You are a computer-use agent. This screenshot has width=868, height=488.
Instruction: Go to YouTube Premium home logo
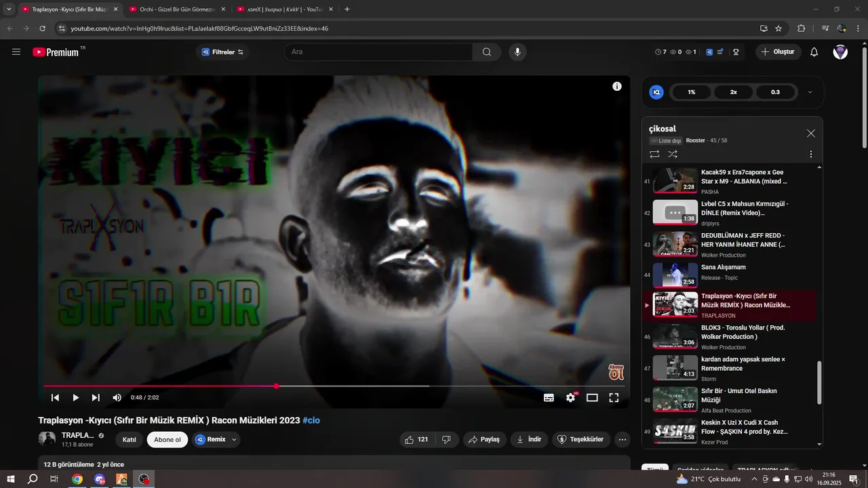click(x=56, y=52)
